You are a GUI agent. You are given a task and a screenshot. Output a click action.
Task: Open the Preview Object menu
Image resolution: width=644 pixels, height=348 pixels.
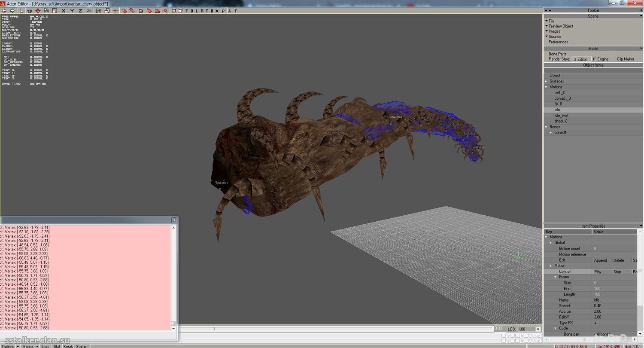561,26
